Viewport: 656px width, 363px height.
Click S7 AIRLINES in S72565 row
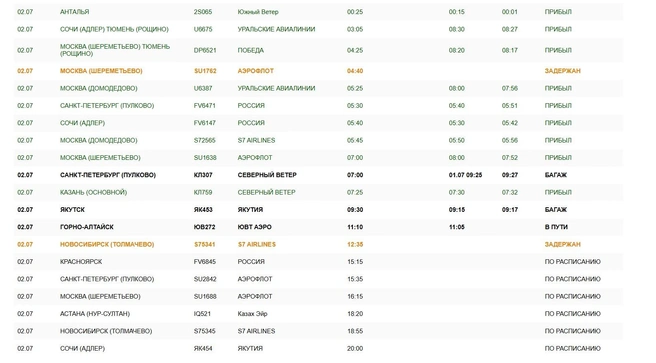[x=256, y=141]
